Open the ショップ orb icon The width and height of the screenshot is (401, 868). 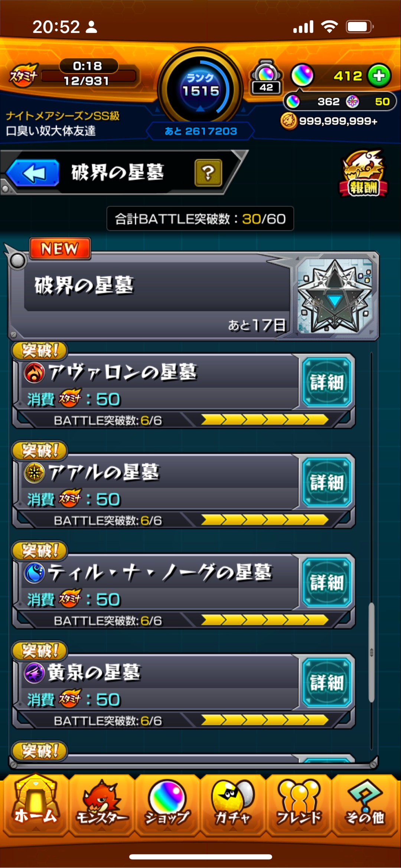click(167, 806)
